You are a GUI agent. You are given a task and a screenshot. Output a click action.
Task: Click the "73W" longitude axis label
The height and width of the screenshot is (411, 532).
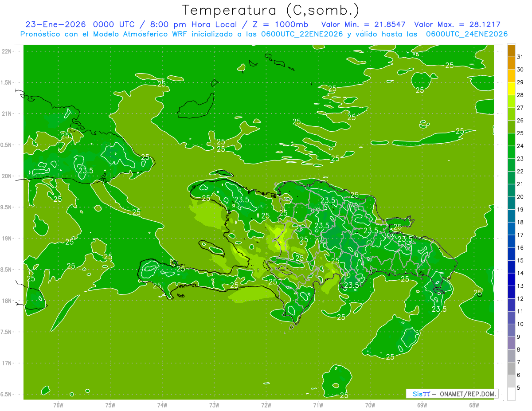(214, 405)
